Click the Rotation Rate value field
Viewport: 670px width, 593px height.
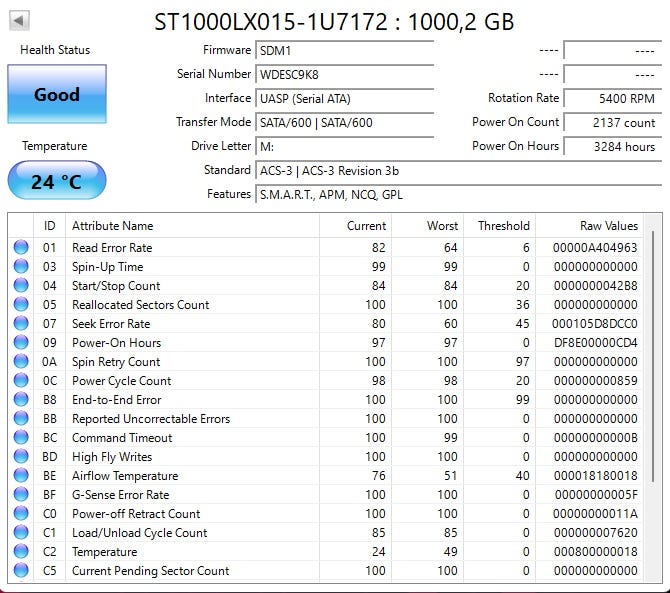coord(611,98)
